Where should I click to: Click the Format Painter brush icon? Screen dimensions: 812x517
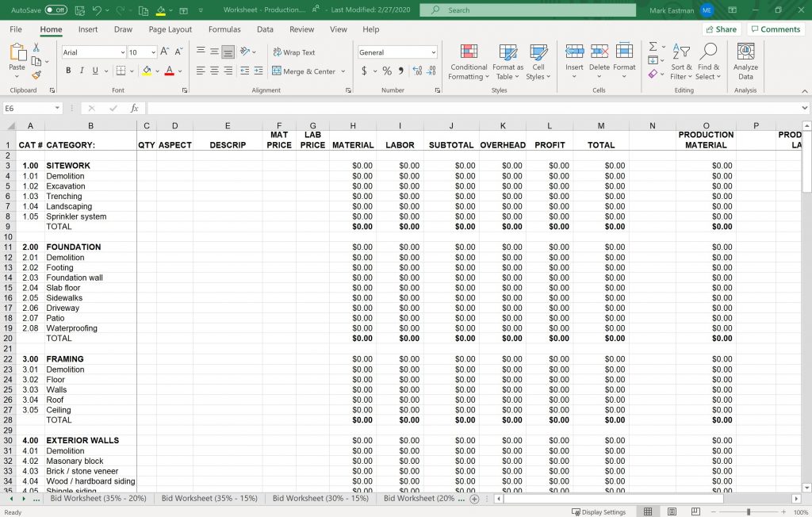(x=36, y=76)
